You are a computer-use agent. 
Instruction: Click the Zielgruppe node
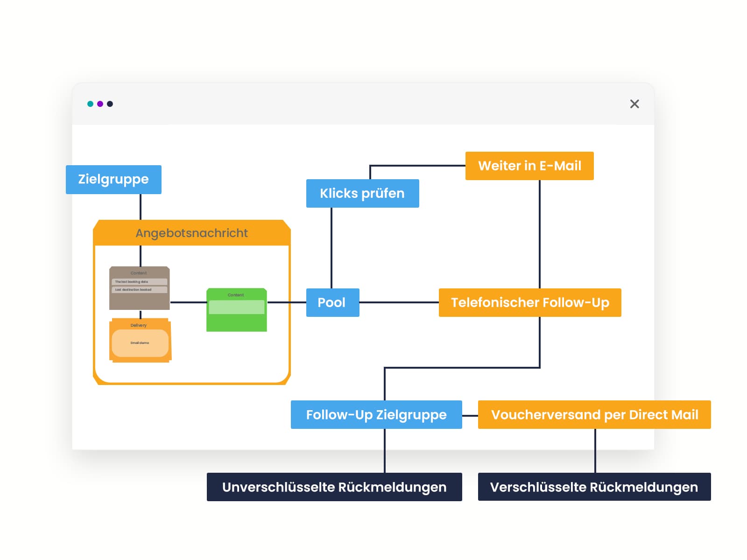[x=113, y=179]
